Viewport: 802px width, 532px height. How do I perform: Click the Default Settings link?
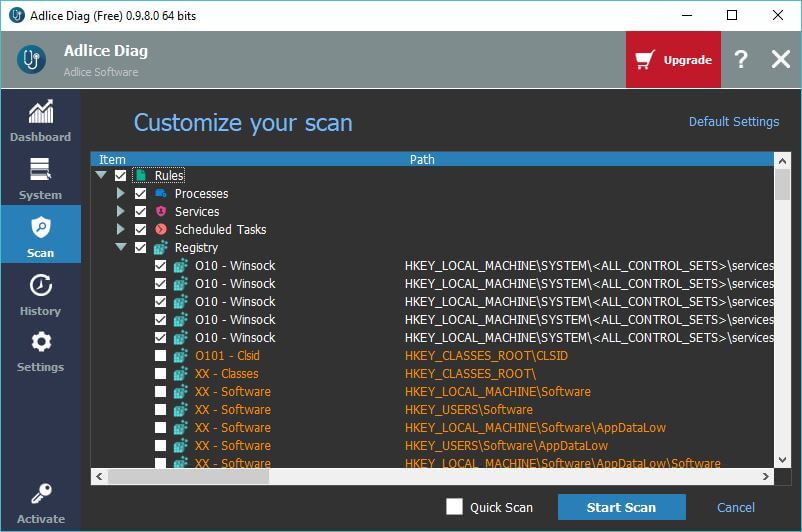point(733,122)
